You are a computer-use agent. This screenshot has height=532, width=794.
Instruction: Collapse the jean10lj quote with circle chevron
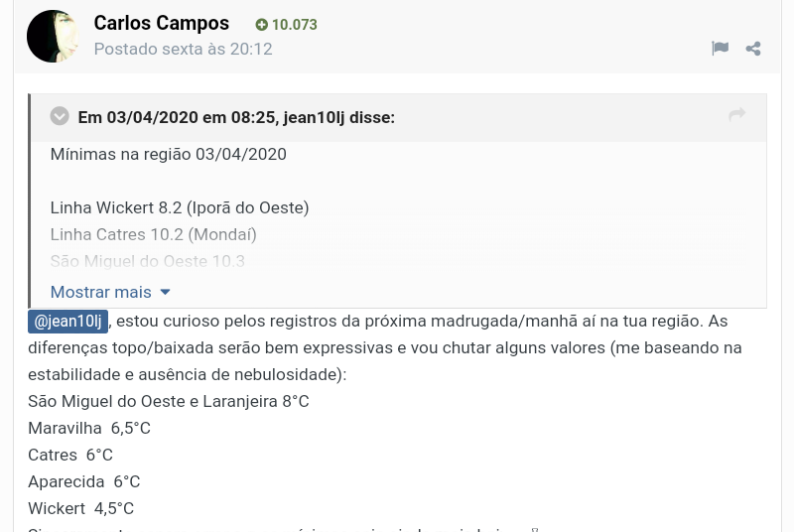60,116
